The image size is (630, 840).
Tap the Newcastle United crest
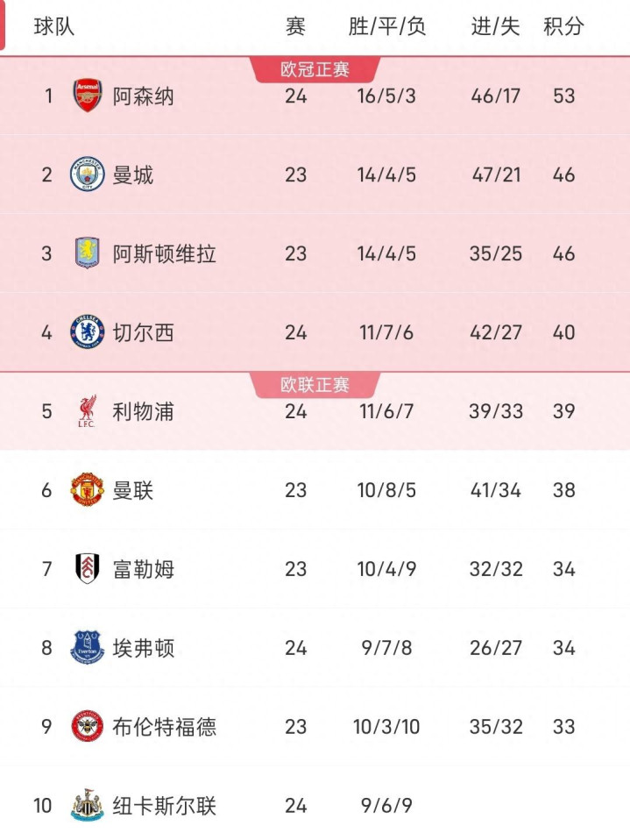(x=88, y=806)
